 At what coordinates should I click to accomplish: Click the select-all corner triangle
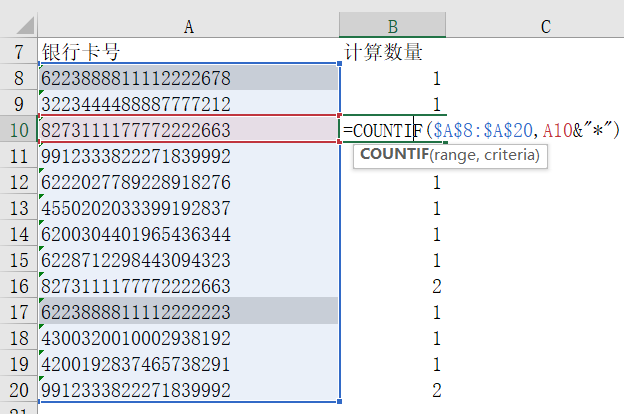click(x=25, y=26)
